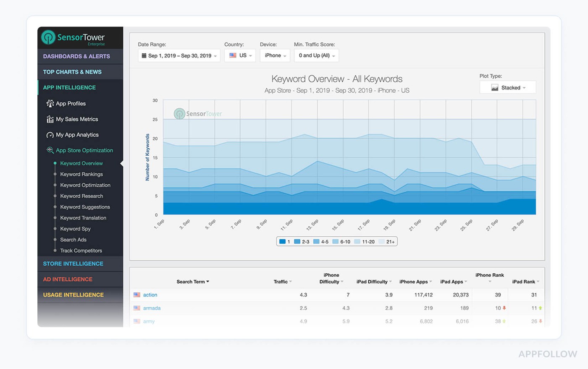Navigate to Keyword Rankings page
Image resolution: width=588 pixels, height=369 pixels.
point(81,174)
